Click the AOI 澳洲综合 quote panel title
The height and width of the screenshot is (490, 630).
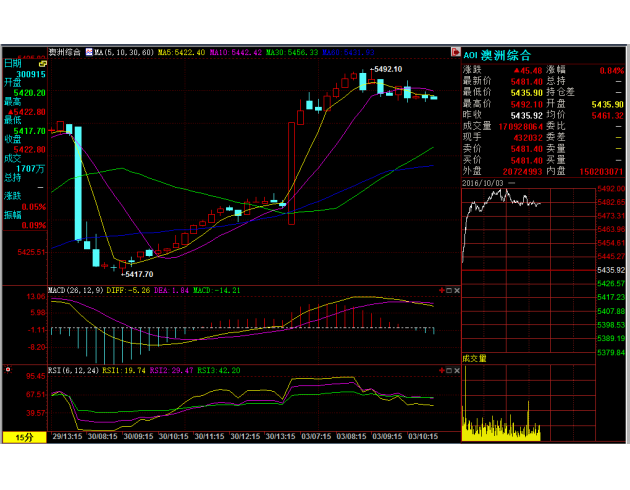(x=497, y=55)
